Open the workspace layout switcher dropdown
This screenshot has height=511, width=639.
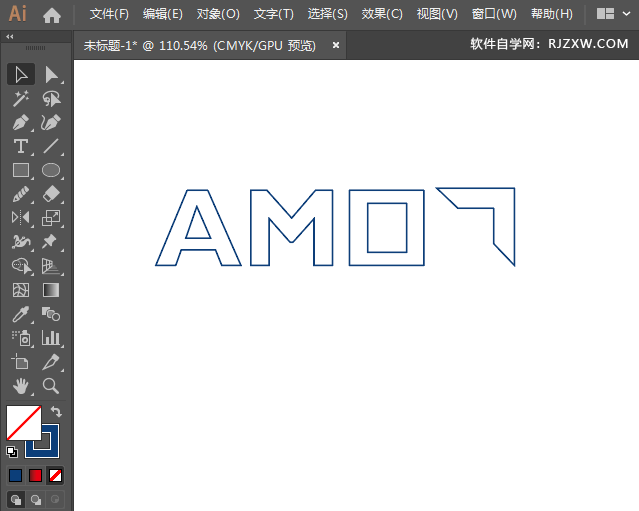613,14
